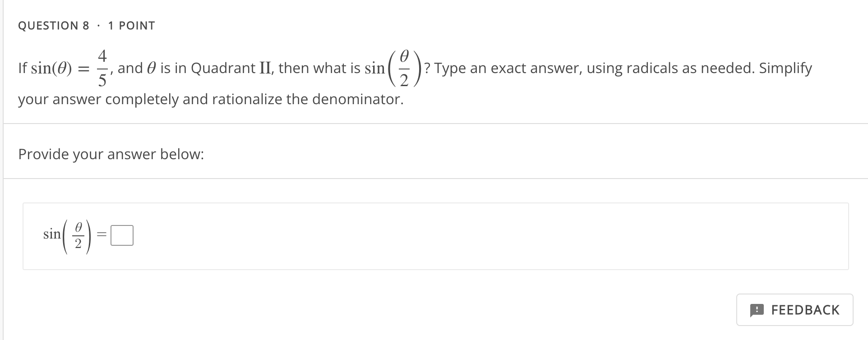Click the Provide your answer below text

111,154
